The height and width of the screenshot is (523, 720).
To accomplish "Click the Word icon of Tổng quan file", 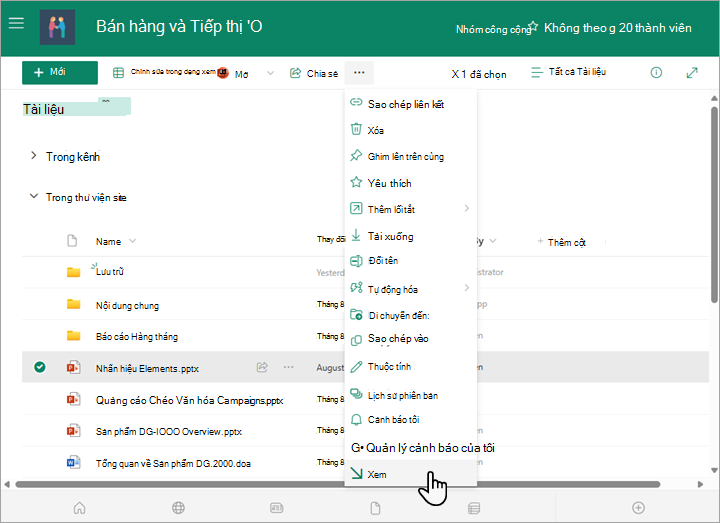I will click(x=73, y=462).
